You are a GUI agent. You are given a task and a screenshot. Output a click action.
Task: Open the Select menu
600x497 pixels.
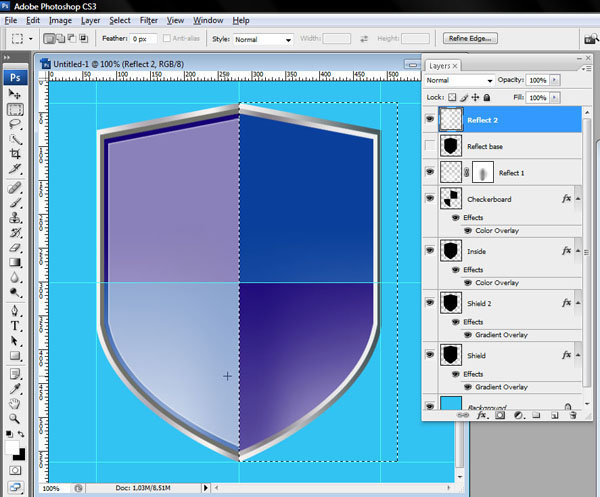coord(120,20)
